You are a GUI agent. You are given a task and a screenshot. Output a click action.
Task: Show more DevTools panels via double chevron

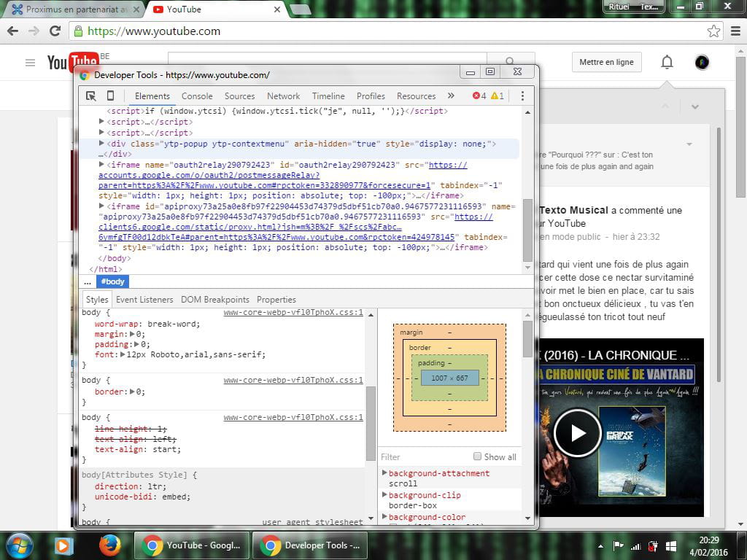(451, 96)
